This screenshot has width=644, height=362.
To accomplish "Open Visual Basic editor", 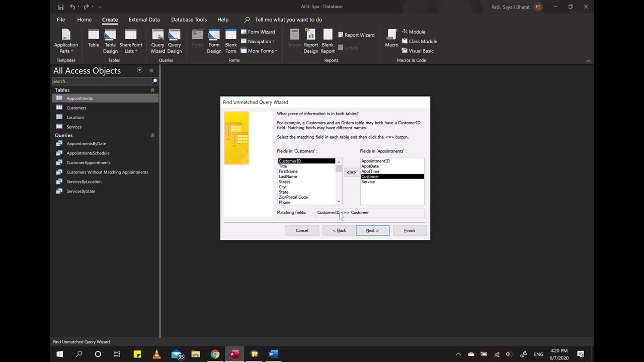I will 417,51.
